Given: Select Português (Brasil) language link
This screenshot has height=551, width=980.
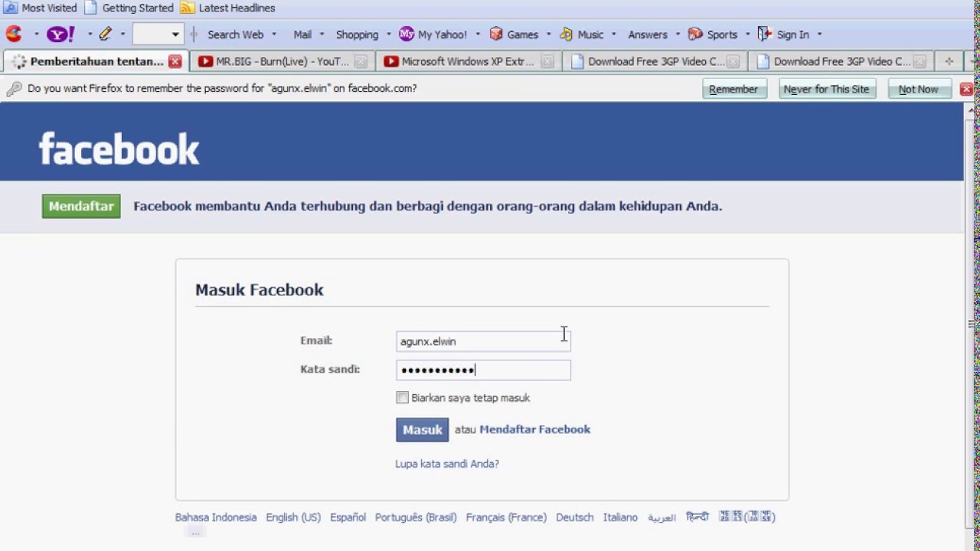Looking at the screenshot, I should click(416, 517).
